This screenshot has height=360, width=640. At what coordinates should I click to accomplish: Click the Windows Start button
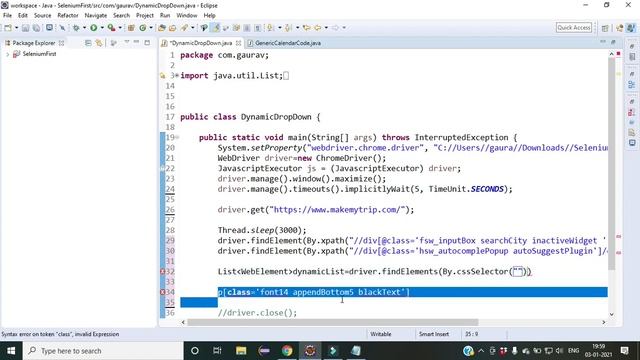[x=11, y=351]
